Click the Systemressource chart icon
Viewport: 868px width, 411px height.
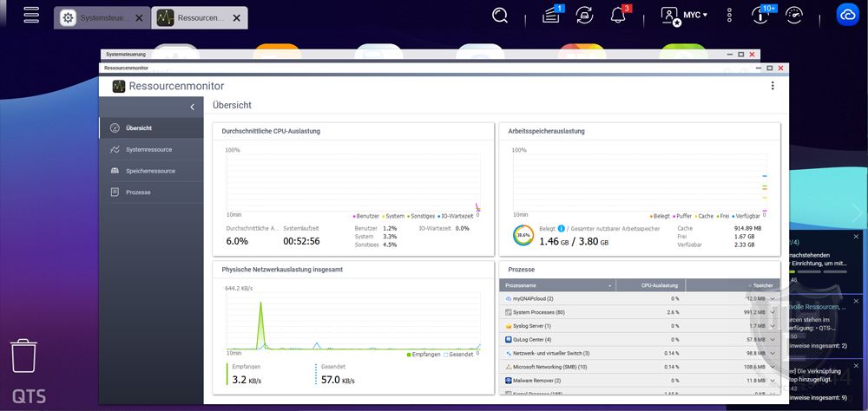[115, 149]
